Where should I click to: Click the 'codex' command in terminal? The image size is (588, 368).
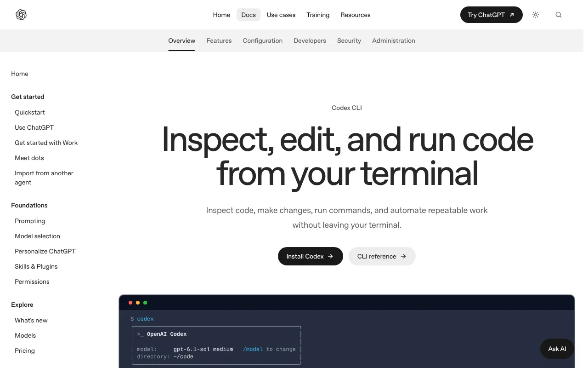(145, 319)
